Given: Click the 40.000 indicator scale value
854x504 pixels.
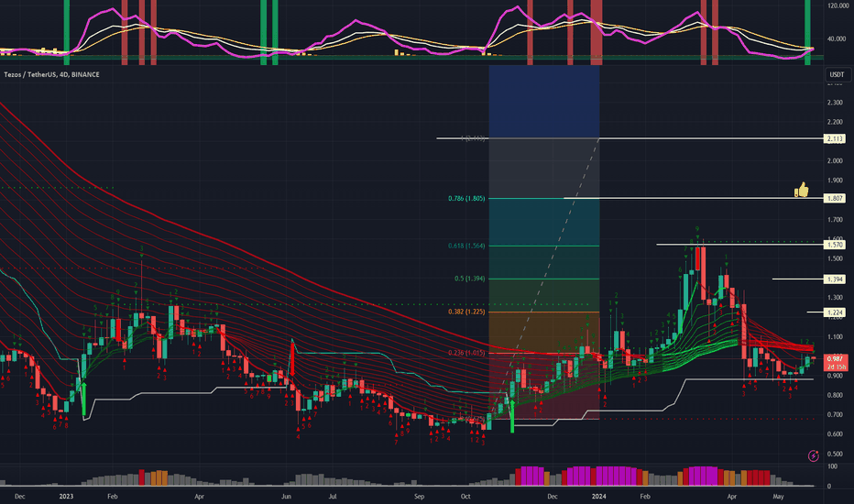Looking at the screenshot, I should click(x=837, y=38).
